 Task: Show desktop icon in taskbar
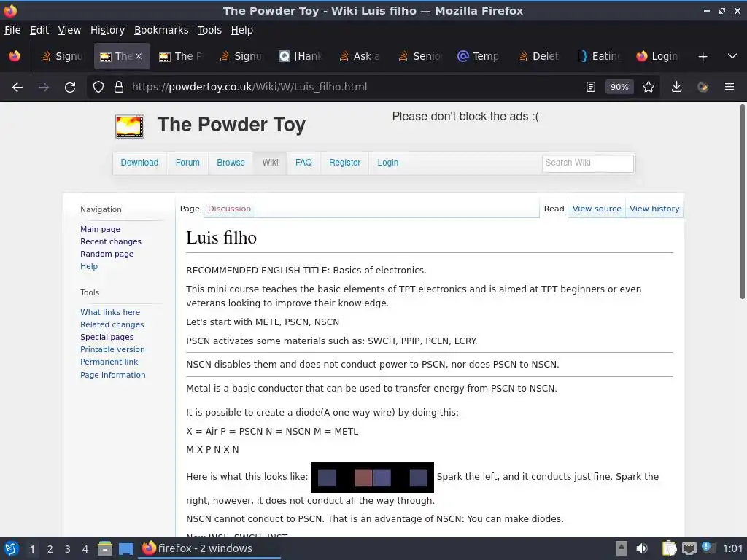pyautogui.click(x=126, y=548)
